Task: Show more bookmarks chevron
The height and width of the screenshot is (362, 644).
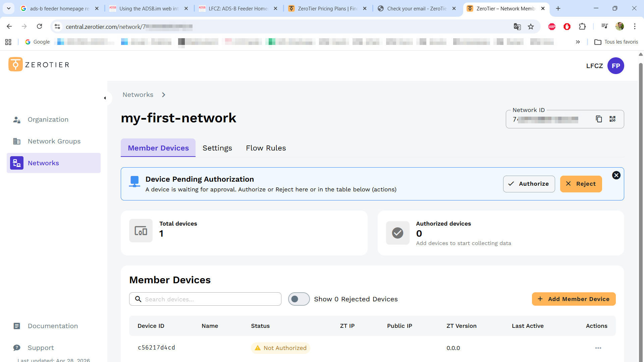Action: [x=578, y=42]
